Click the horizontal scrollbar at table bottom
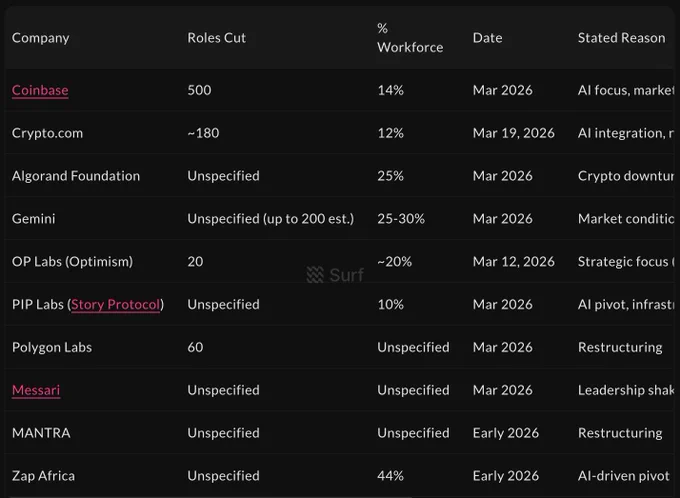The image size is (680, 498). point(210,497)
